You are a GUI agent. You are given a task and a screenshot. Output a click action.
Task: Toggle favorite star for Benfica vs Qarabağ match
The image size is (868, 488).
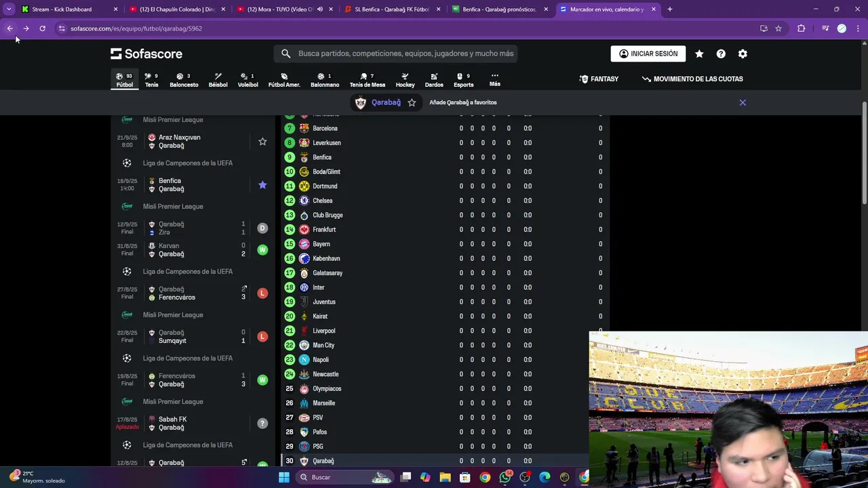[262, 185]
